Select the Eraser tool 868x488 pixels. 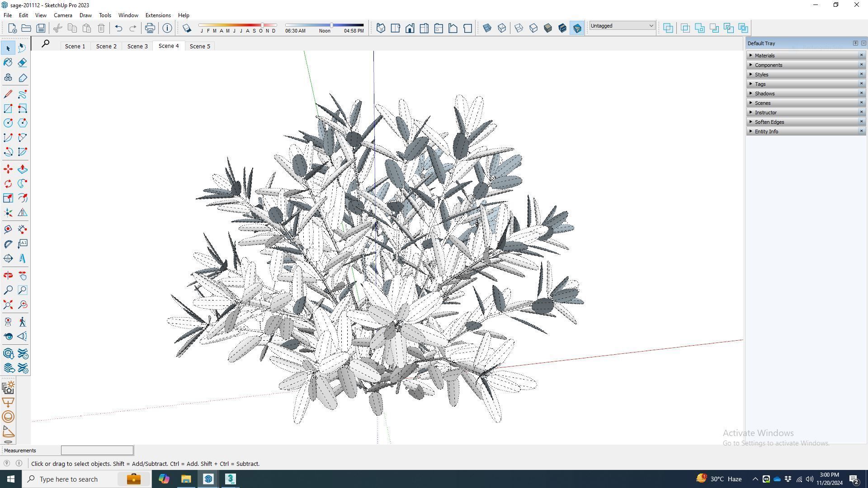click(23, 63)
